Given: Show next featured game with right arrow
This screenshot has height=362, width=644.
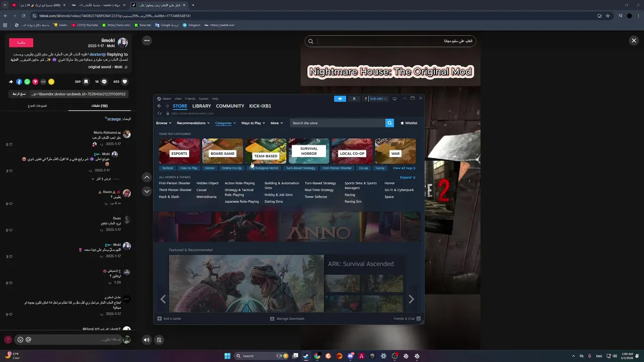Looking at the screenshot, I should [411, 299].
